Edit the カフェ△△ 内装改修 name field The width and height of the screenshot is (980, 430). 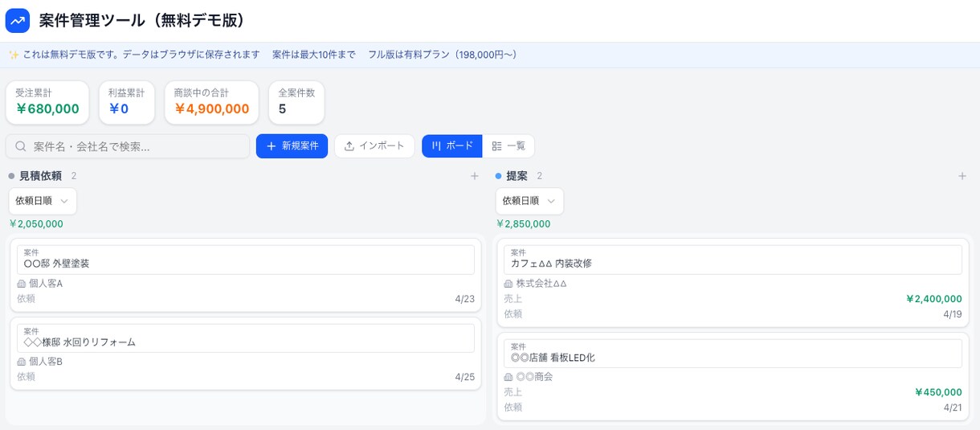pos(733,260)
